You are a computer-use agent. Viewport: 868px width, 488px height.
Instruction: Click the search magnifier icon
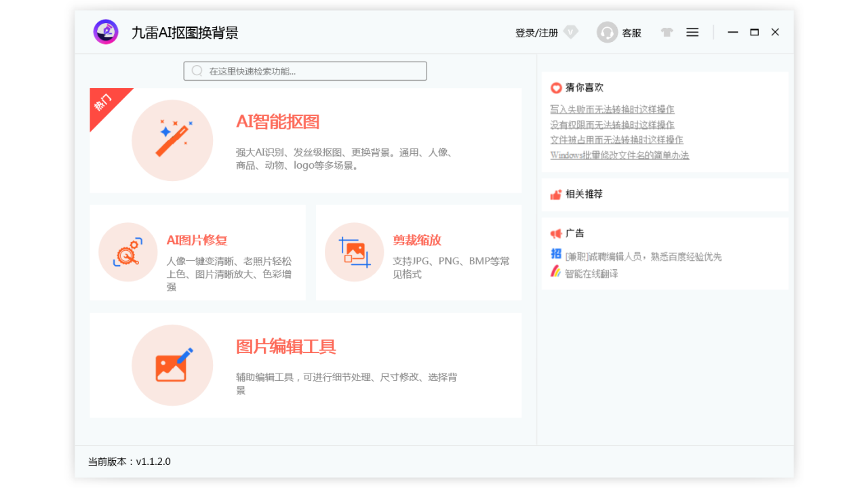(197, 70)
